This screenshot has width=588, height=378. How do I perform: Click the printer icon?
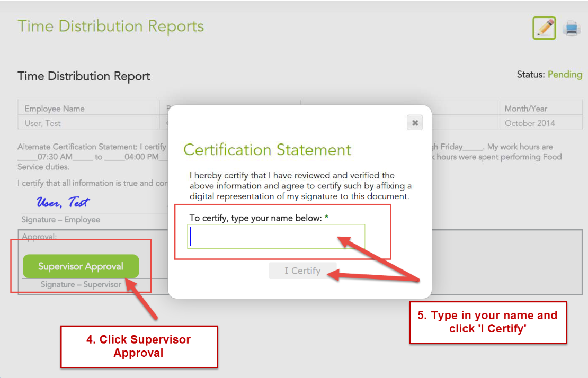572,28
